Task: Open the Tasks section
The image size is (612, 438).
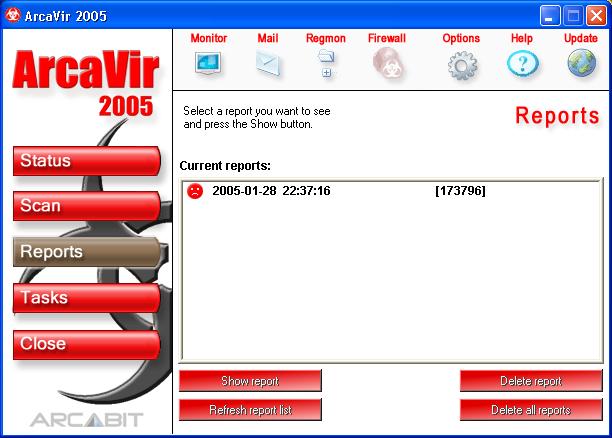Action: [87, 298]
